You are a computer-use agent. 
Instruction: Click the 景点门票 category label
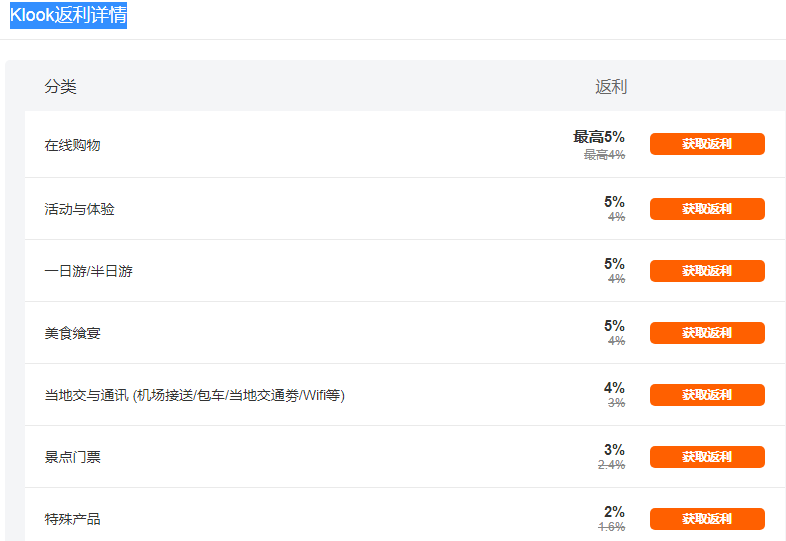(72, 457)
